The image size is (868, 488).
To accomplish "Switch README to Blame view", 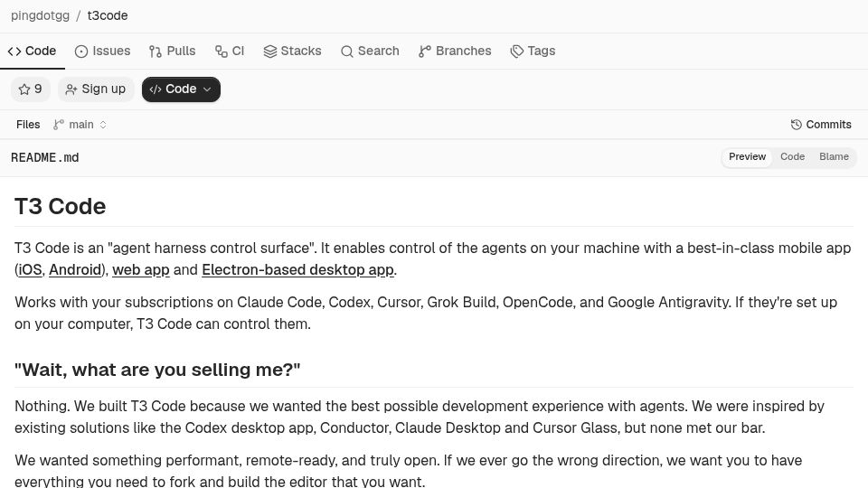I will pos(834,156).
